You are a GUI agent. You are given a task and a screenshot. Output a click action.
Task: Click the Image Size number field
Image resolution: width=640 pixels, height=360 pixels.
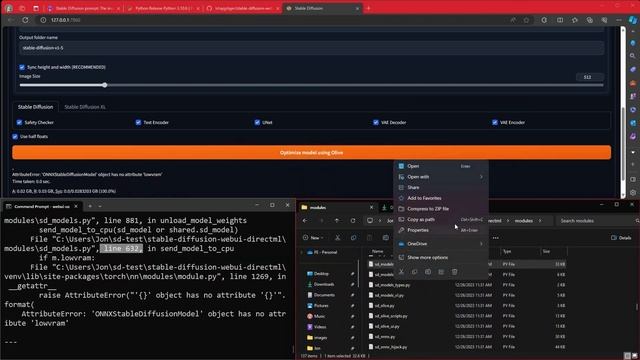[x=589, y=77]
